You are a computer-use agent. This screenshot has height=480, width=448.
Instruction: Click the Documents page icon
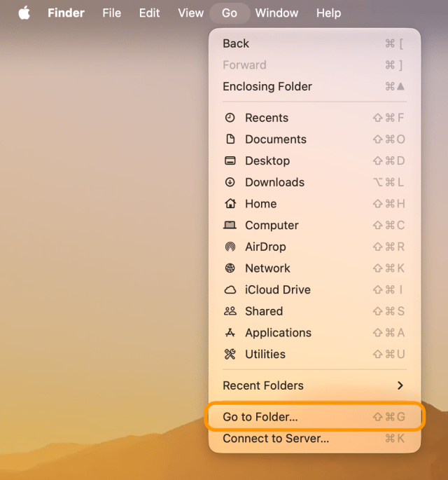[x=230, y=139]
